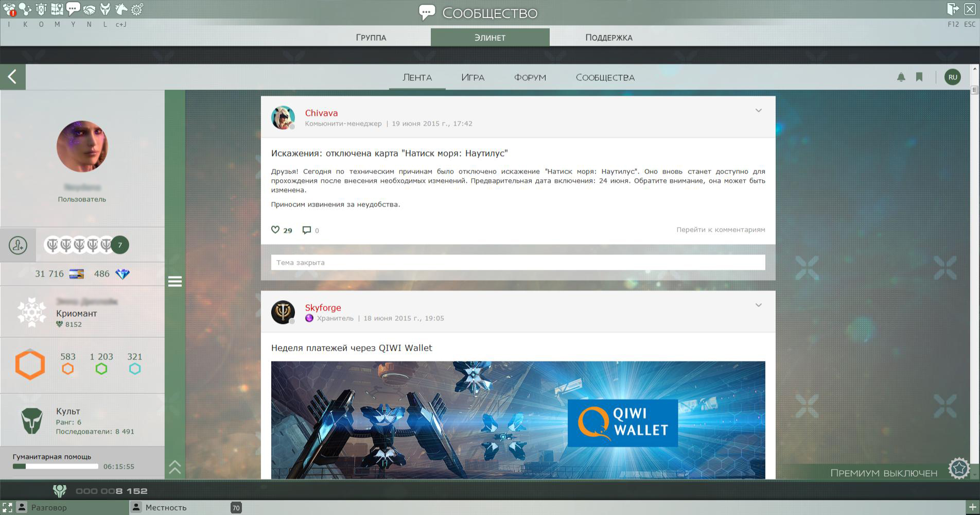Click the small orange hexagon under 583
The width and height of the screenshot is (980, 515).
(68, 369)
